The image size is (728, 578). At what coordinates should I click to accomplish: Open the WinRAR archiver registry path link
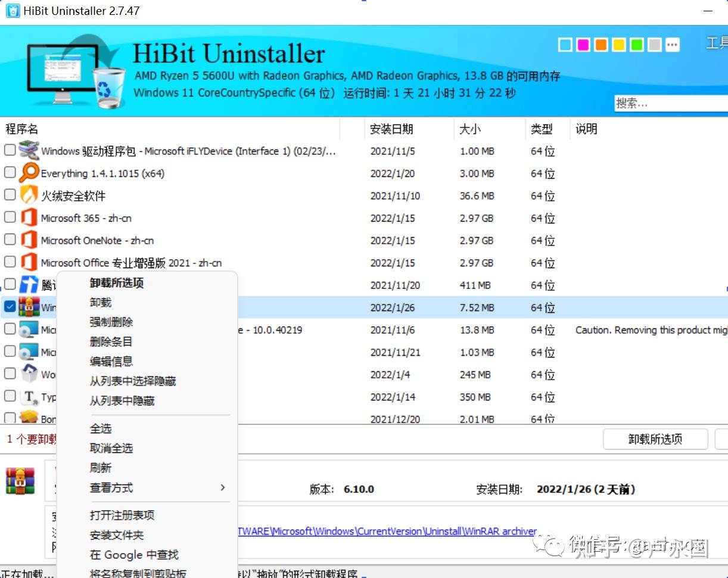[x=387, y=531]
